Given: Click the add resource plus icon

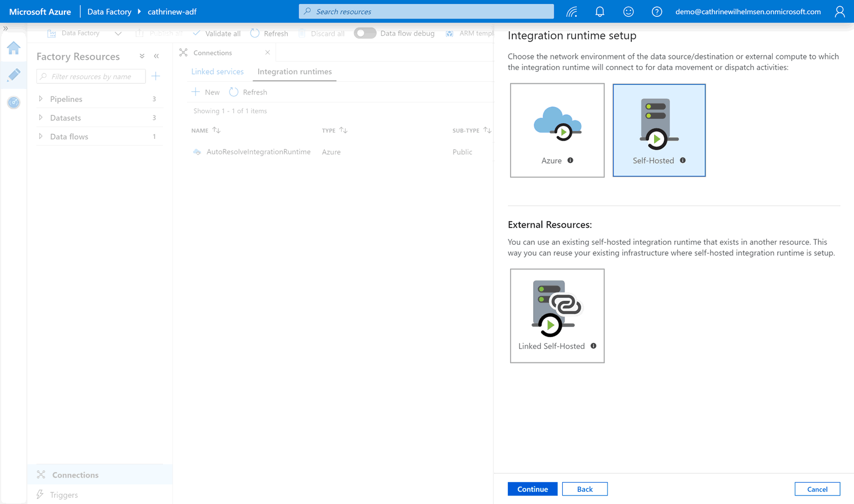Looking at the screenshot, I should pyautogui.click(x=156, y=76).
